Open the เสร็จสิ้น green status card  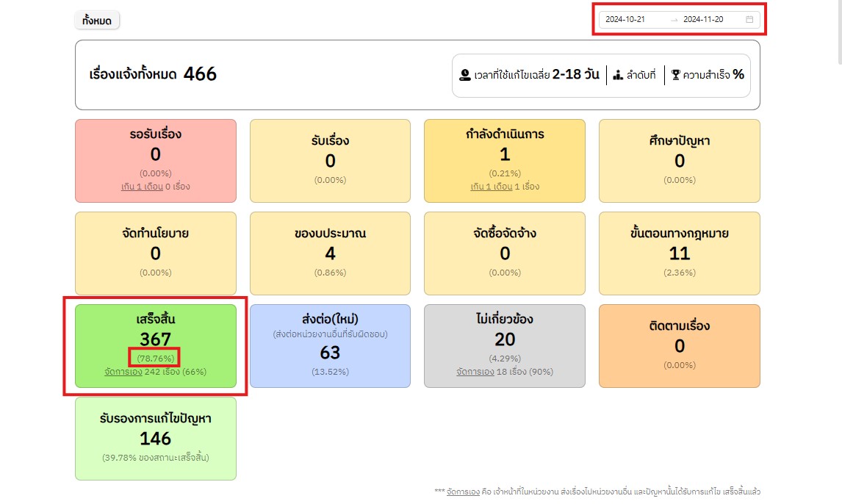tap(156, 346)
